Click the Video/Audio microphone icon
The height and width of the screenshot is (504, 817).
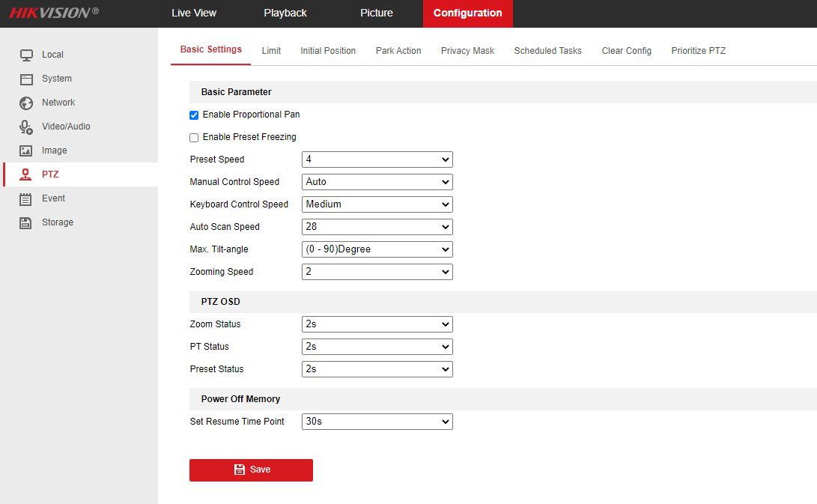[26, 127]
